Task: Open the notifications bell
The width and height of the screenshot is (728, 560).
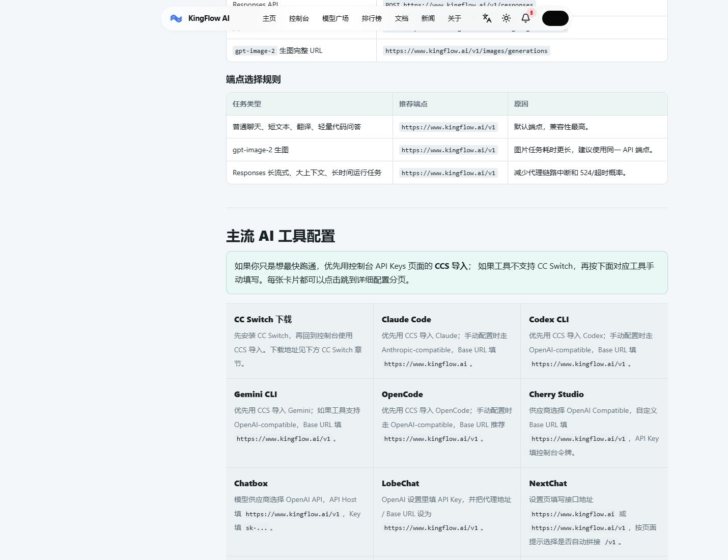Action: [526, 18]
